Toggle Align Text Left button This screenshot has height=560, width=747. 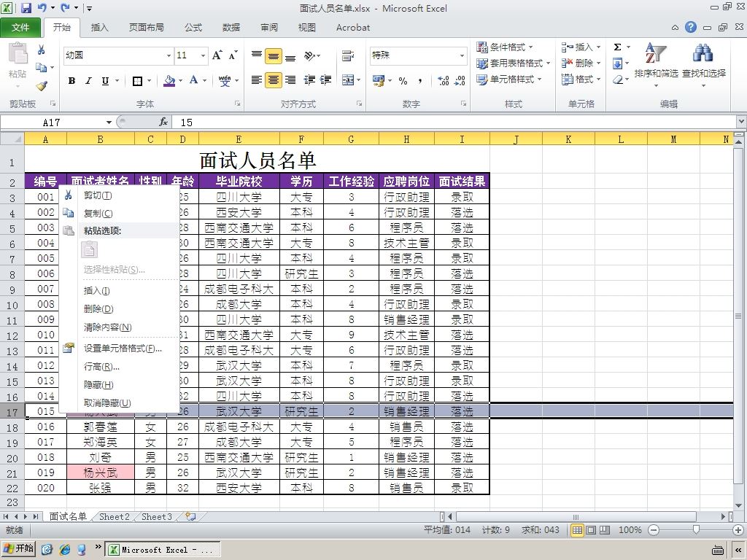click(256, 80)
